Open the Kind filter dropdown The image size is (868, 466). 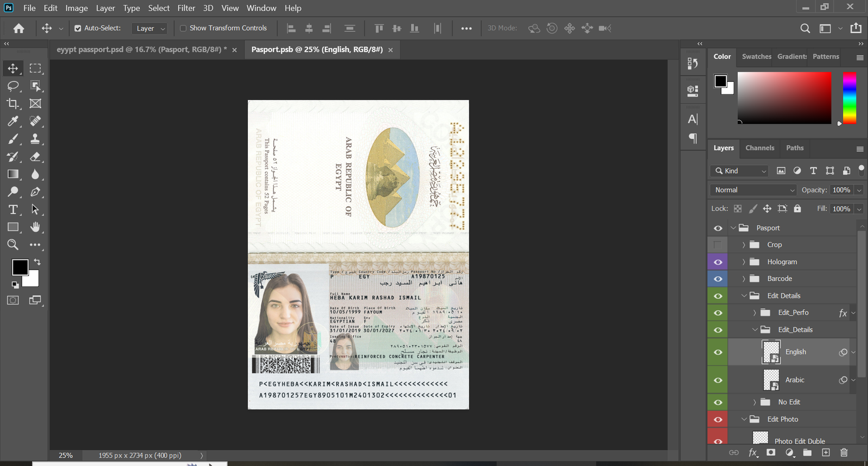739,171
